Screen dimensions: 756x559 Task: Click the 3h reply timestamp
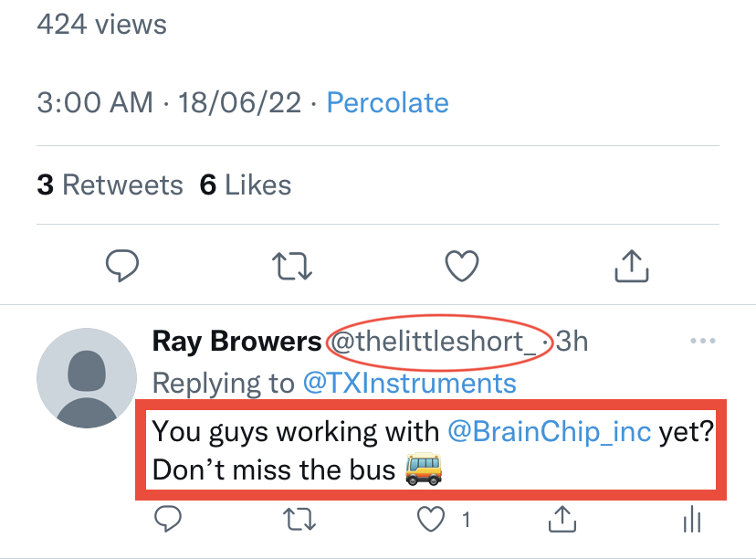(x=572, y=342)
